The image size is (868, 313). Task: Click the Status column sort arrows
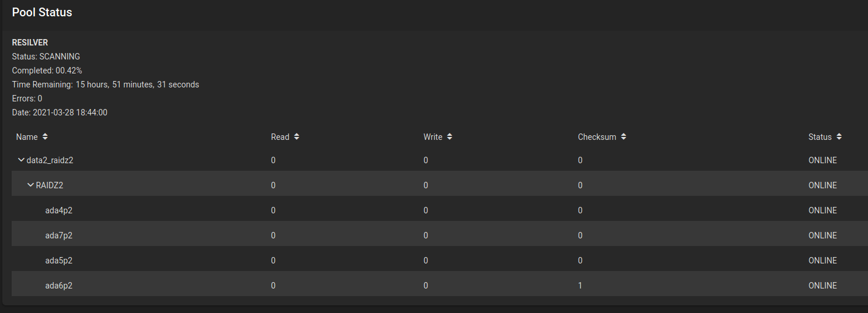click(839, 137)
